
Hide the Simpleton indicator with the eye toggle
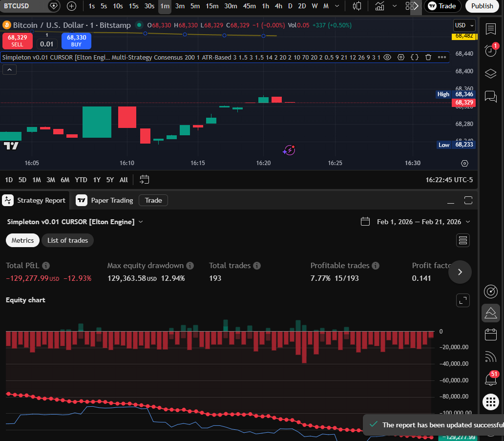point(387,57)
